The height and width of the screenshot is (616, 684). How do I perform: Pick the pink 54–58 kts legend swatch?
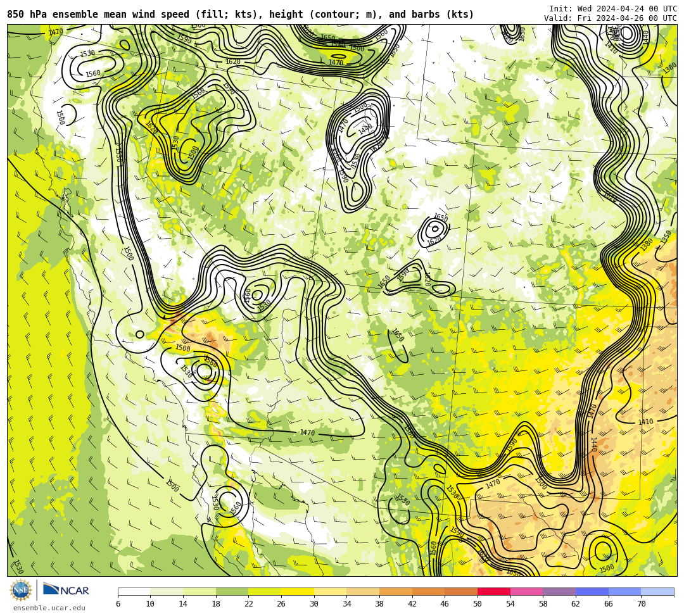pyautogui.click(x=526, y=591)
